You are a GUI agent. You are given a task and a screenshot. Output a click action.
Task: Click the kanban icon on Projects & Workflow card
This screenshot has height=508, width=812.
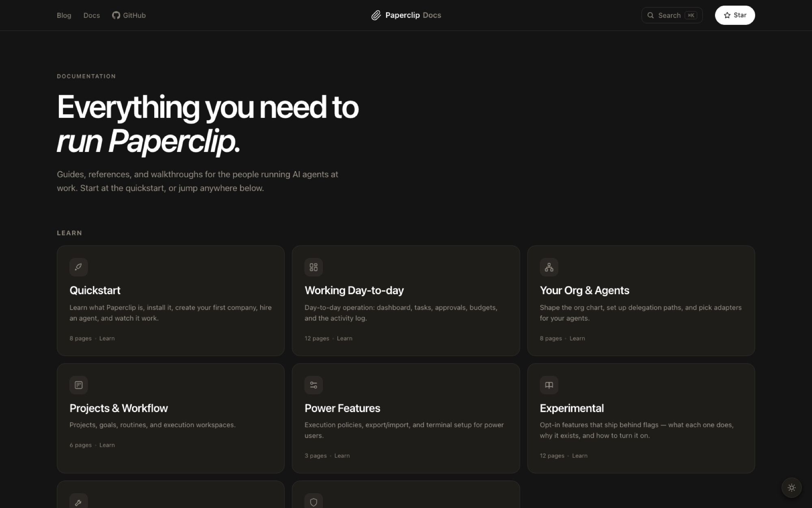pos(78,385)
